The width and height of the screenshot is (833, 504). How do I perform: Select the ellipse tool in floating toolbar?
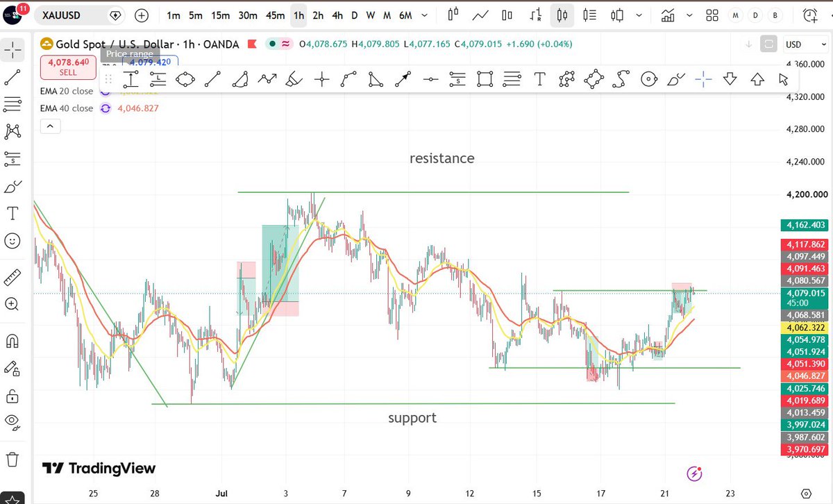(x=185, y=80)
